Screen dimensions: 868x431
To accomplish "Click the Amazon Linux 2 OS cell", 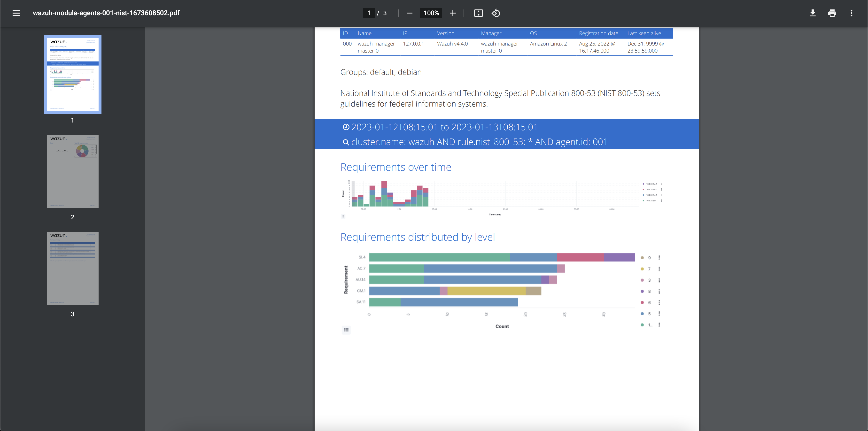I will (x=548, y=44).
